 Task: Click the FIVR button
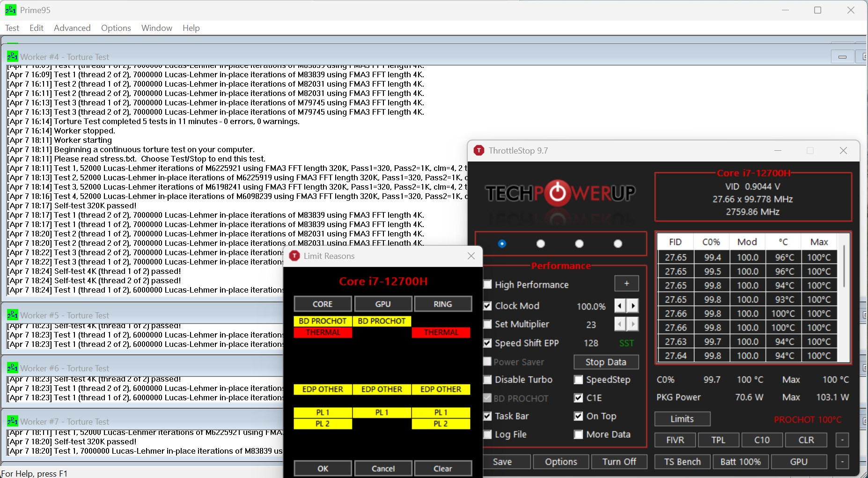click(675, 440)
